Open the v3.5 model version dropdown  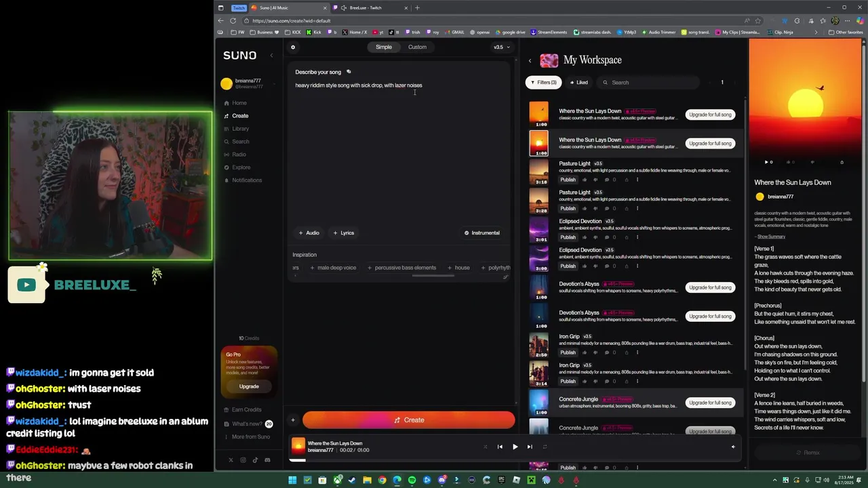[x=501, y=47]
